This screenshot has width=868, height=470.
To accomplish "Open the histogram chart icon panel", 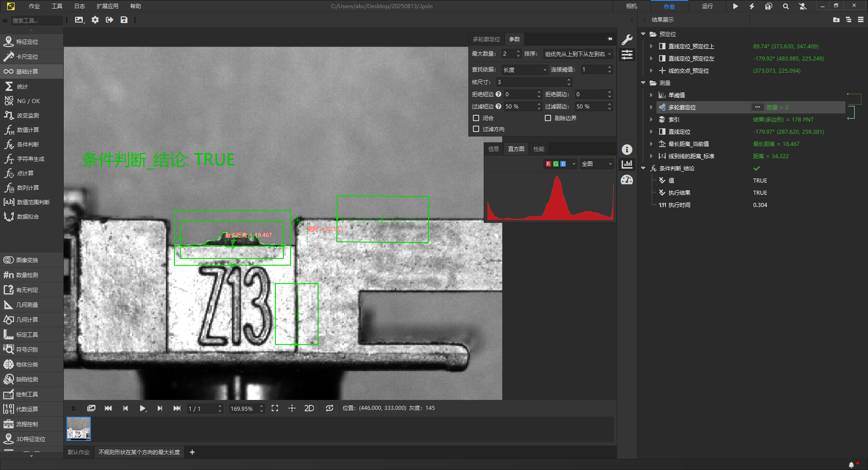I will coord(627,164).
